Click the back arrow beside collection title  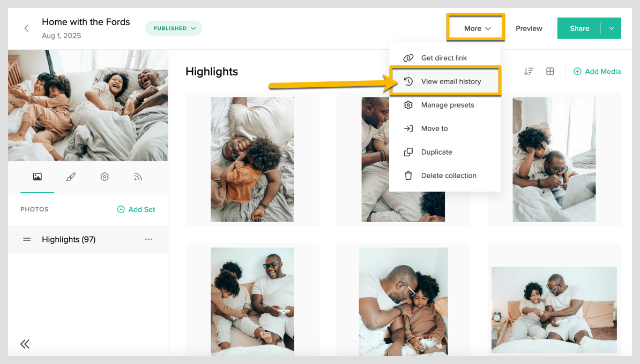[x=26, y=28]
